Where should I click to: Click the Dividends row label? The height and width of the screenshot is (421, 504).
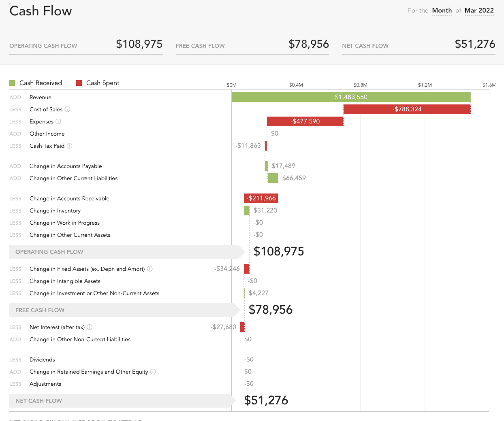[42, 360]
